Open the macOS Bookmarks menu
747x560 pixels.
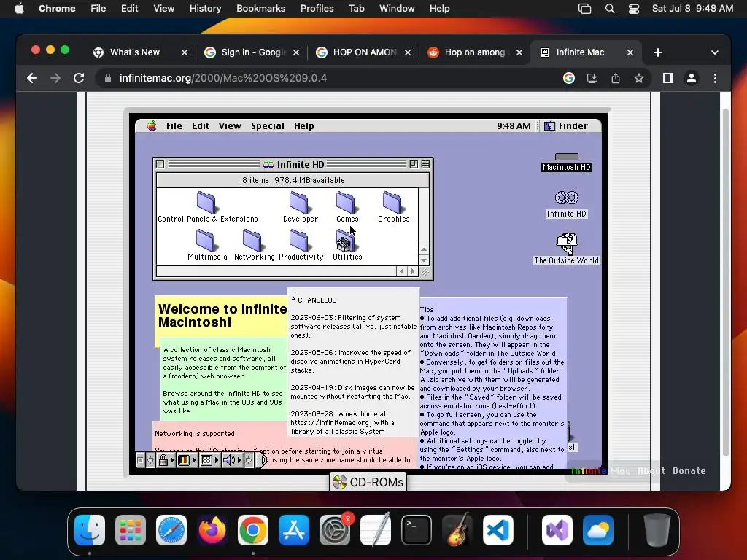(260, 9)
